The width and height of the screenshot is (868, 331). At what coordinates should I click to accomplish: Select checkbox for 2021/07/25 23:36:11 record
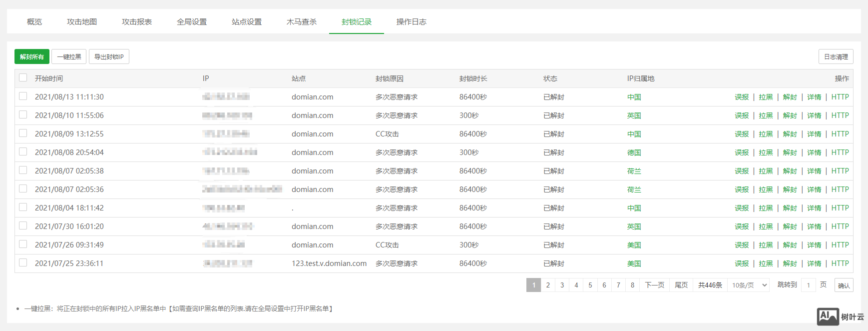(x=23, y=262)
